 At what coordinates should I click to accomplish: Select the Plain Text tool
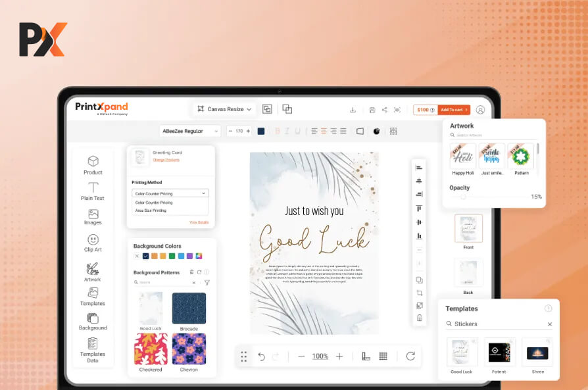coord(93,191)
